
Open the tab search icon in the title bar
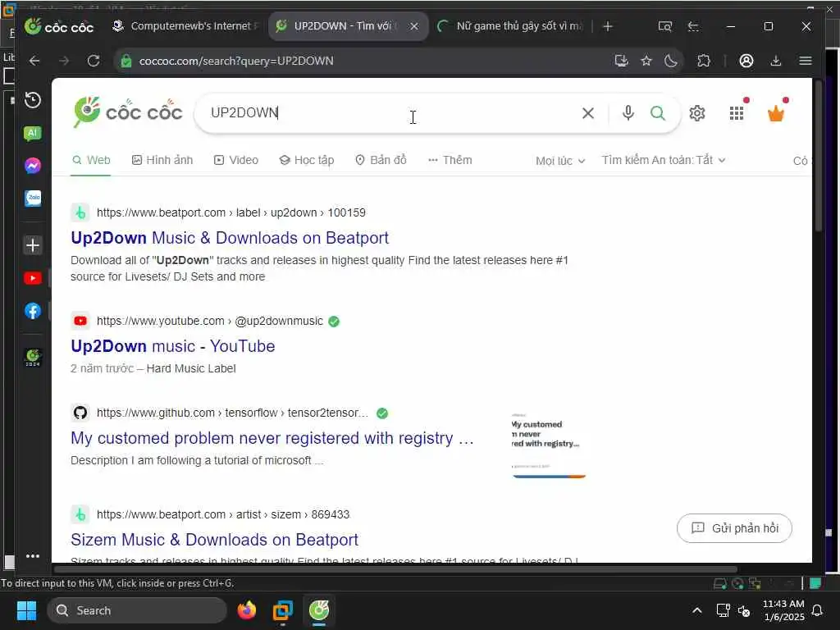pos(664,26)
